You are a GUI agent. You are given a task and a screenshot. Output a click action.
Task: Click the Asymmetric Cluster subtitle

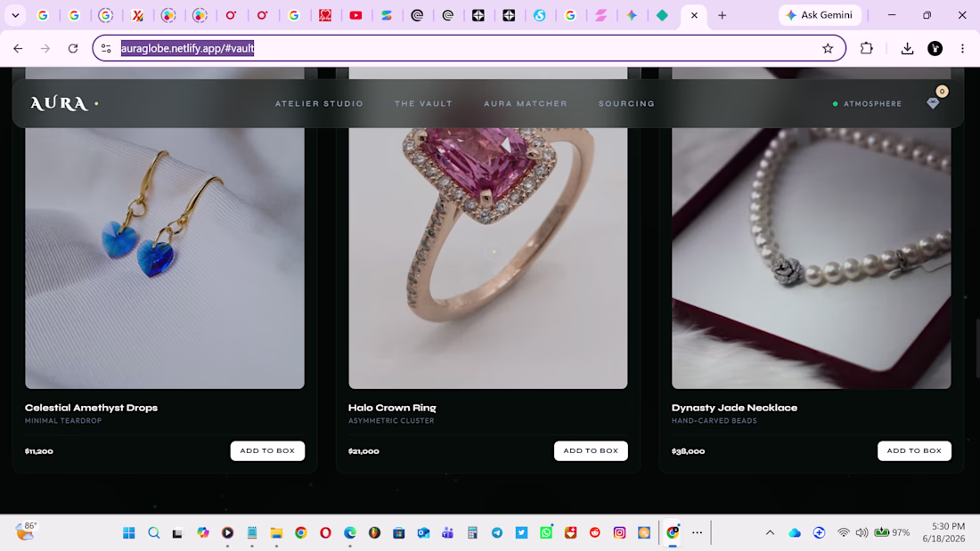[391, 420]
